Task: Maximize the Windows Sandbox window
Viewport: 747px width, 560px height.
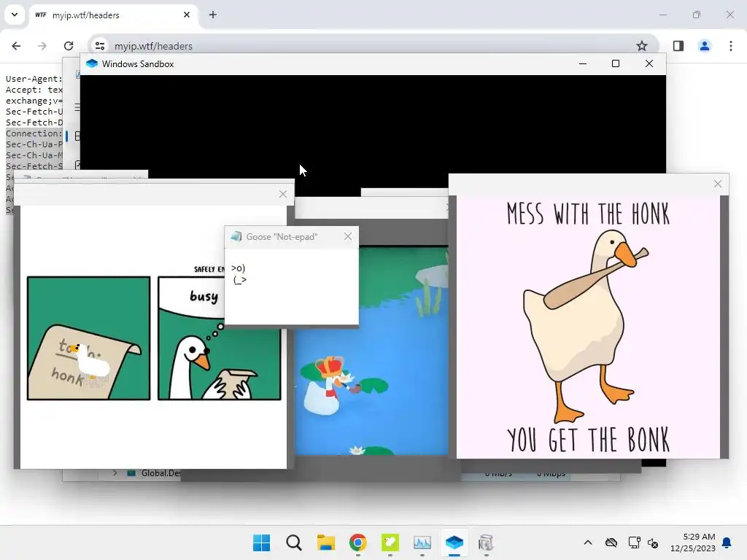Action: [x=616, y=64]
